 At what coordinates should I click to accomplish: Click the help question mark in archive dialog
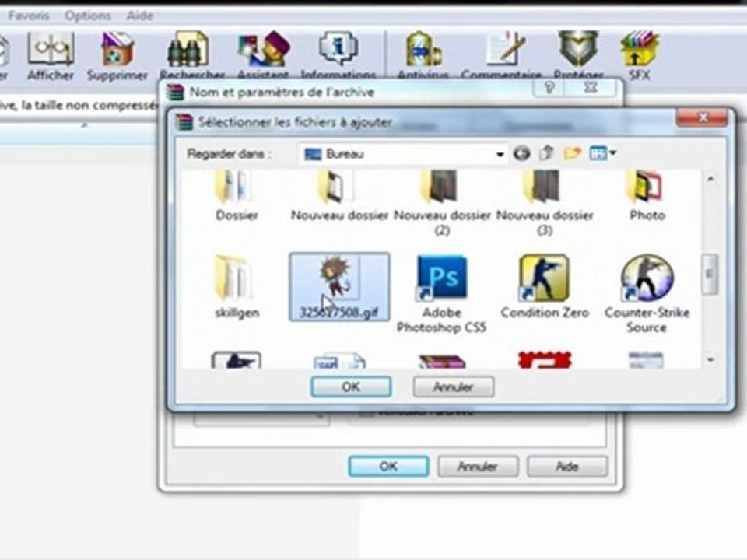pos(549,88)
